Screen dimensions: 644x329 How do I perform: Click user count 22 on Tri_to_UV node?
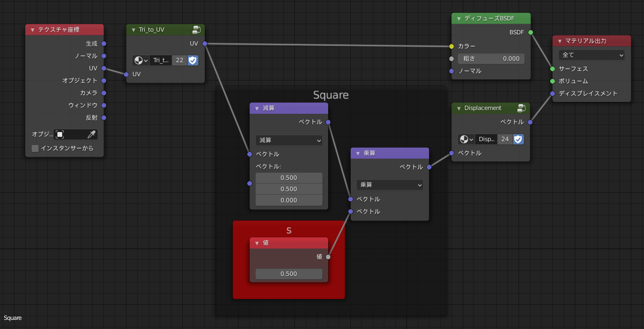tap(179, 60)
